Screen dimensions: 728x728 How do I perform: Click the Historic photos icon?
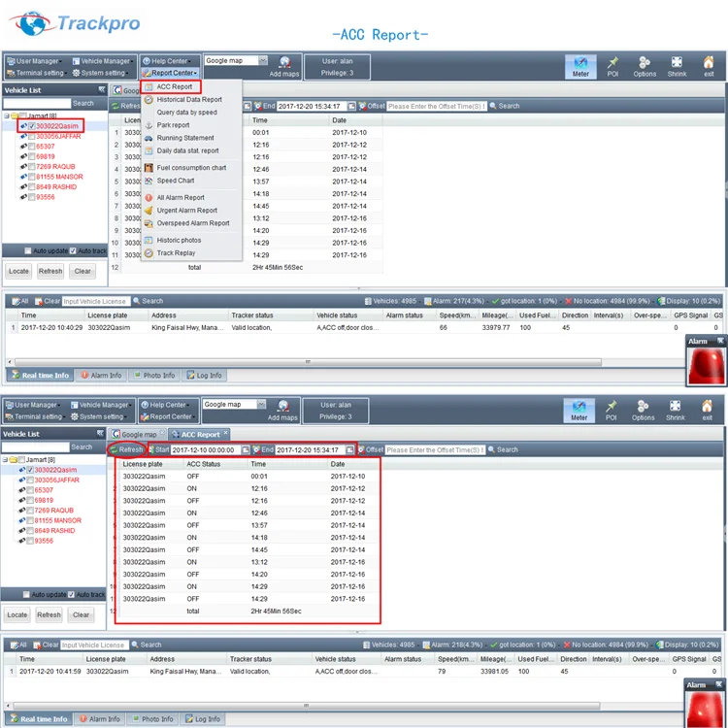tap(149, 240)
